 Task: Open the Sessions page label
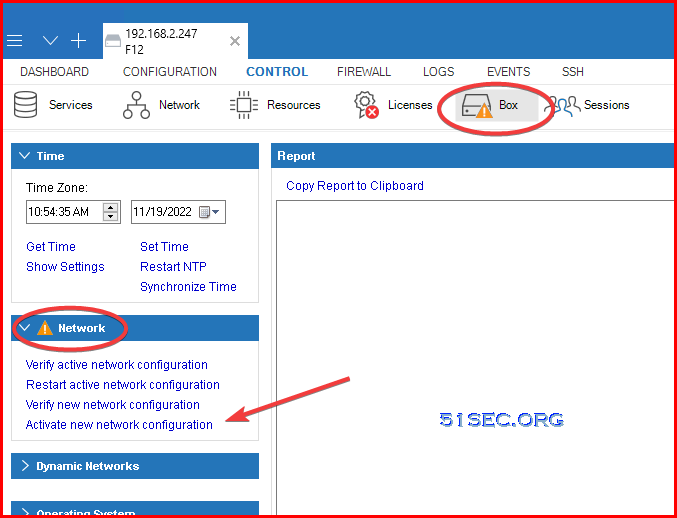click(607, 105)
